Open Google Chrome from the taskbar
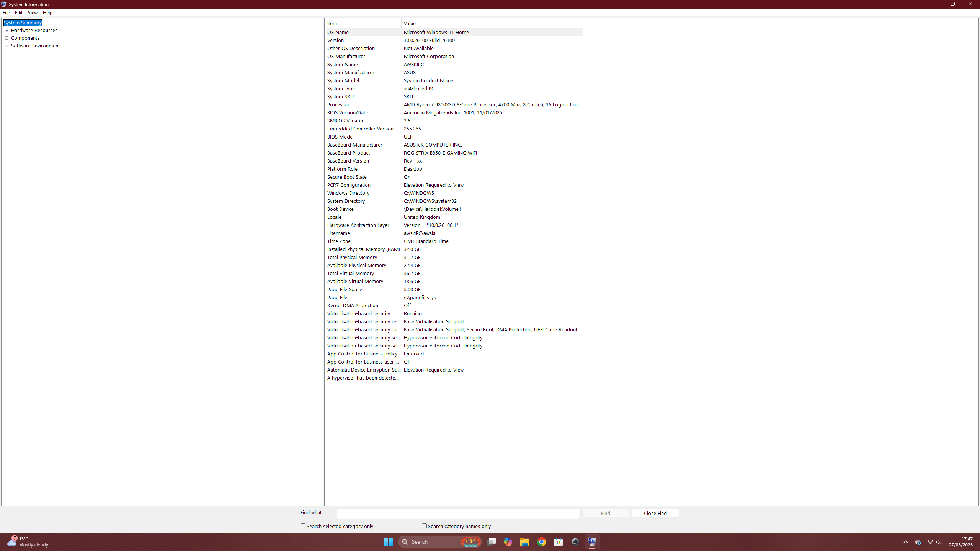This screenshot has height=551, width=980. (541, 542)
